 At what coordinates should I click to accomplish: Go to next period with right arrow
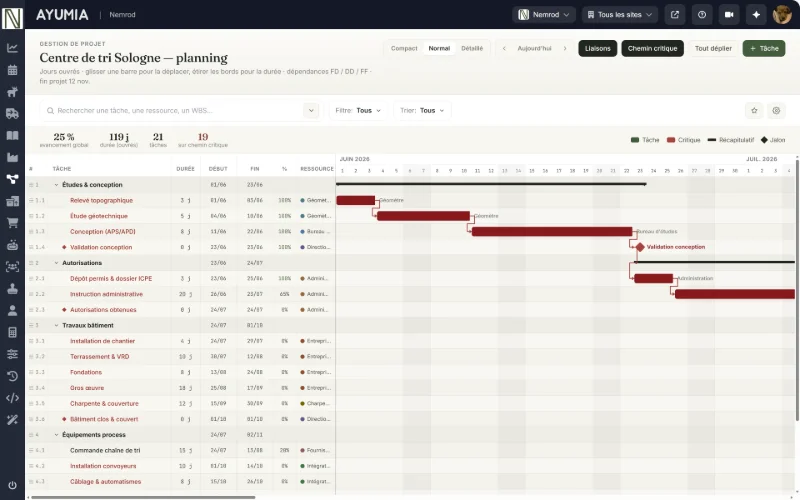[x=565, y=48]
